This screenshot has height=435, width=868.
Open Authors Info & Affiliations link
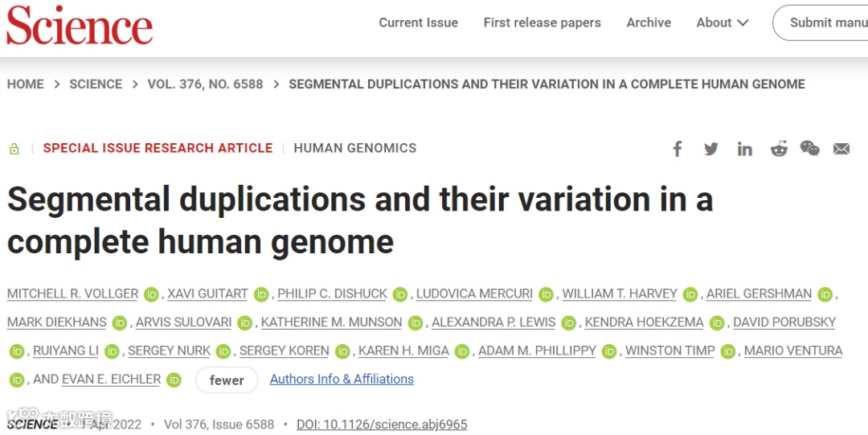point(342,379)
